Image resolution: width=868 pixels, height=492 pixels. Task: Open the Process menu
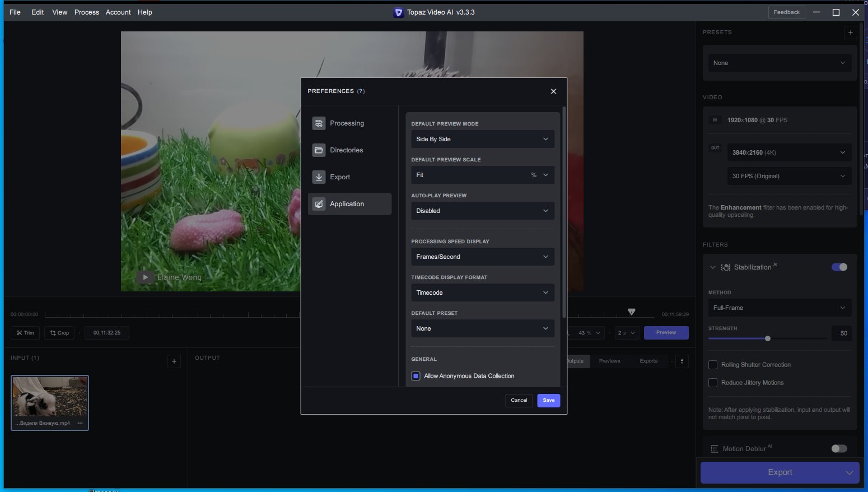coord(87,12)
